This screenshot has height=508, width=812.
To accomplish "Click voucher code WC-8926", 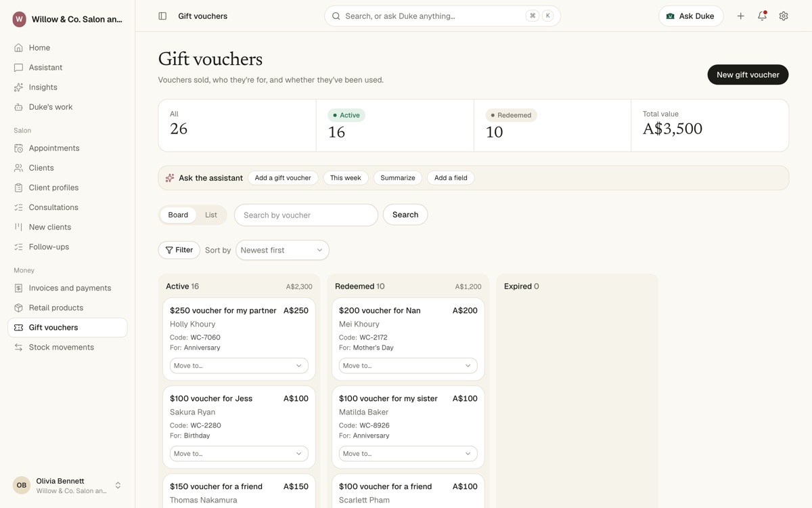I will (374, 425).
